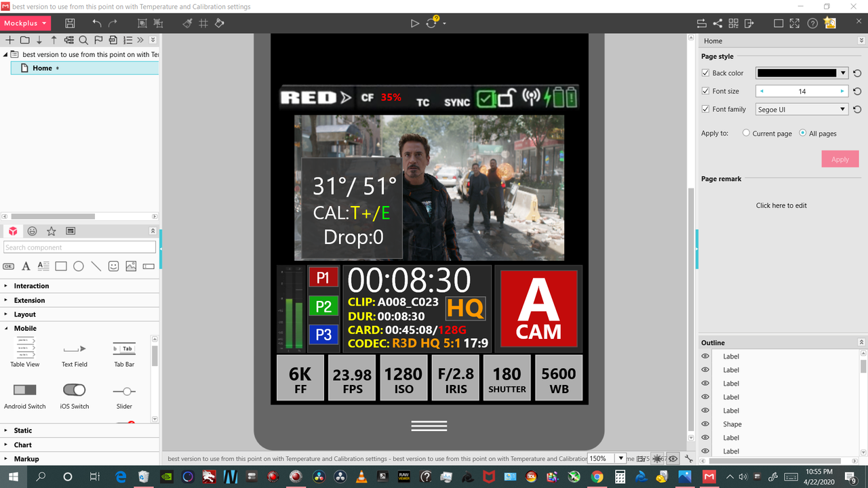Open the Back color dropdown arrow

pos(843,73)
